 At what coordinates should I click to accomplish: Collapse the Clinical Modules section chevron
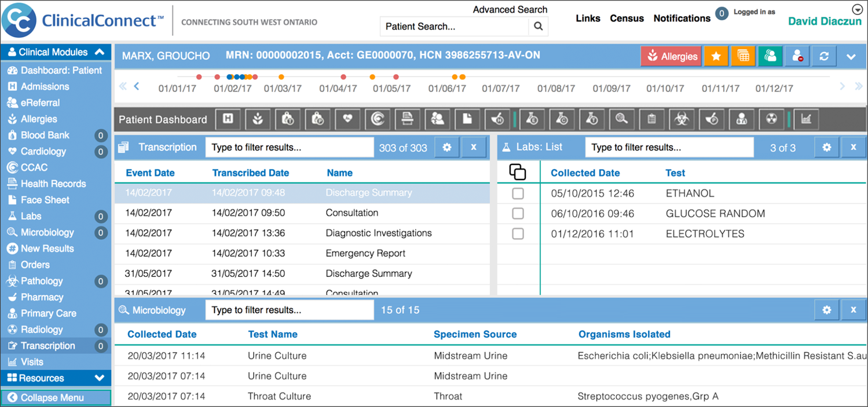pos(100,52)
